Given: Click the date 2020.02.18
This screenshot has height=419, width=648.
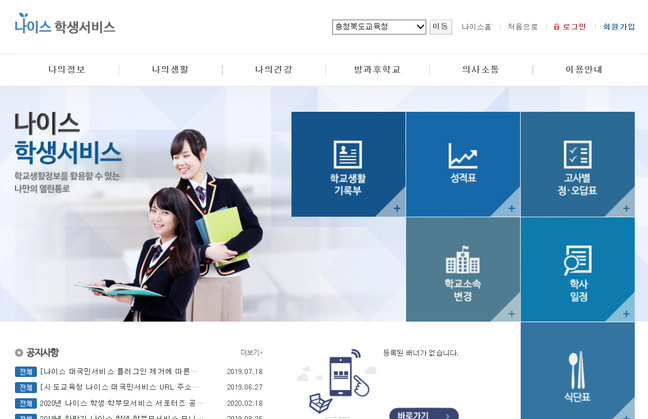Looking at the screenshot, I should point(245,403).
